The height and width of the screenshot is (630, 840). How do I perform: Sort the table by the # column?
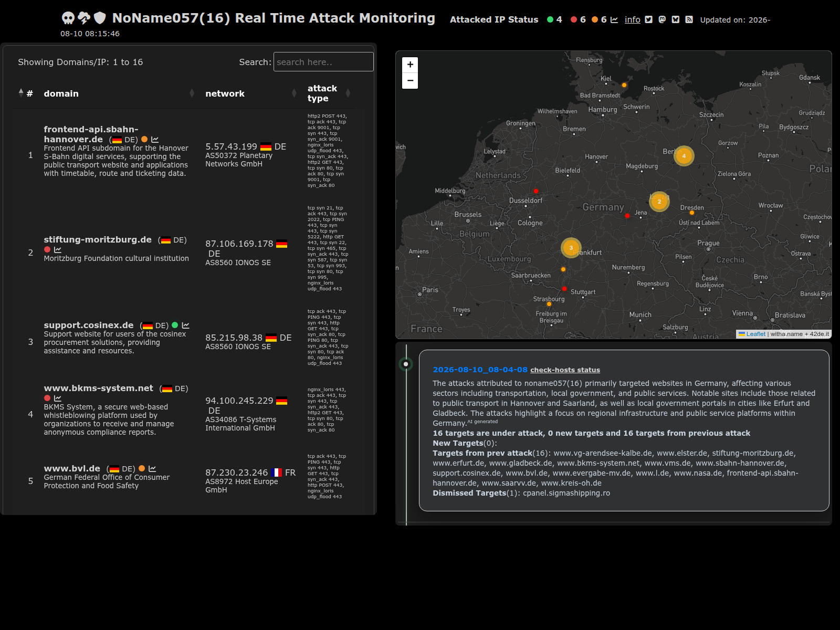coord(26,93)
